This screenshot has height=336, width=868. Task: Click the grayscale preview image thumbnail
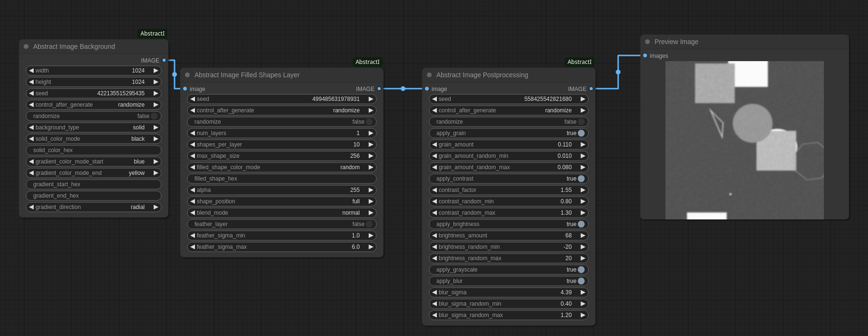pos(744,140)
